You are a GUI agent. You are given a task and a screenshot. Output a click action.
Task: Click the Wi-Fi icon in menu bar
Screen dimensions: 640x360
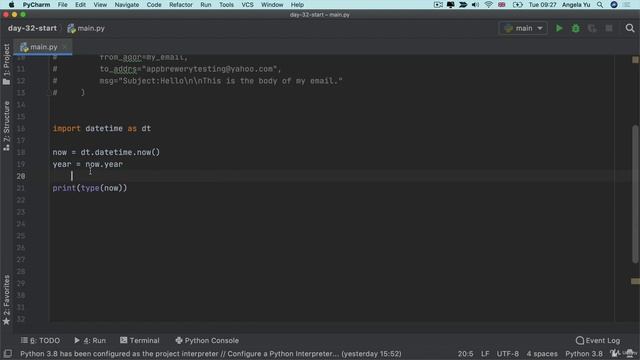[488, 5]
